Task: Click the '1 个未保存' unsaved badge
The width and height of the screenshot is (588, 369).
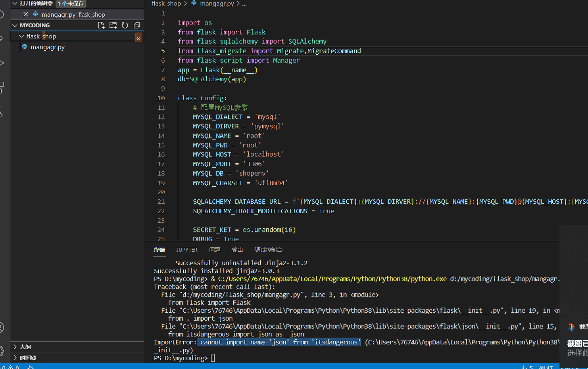Action: point(71,4)
